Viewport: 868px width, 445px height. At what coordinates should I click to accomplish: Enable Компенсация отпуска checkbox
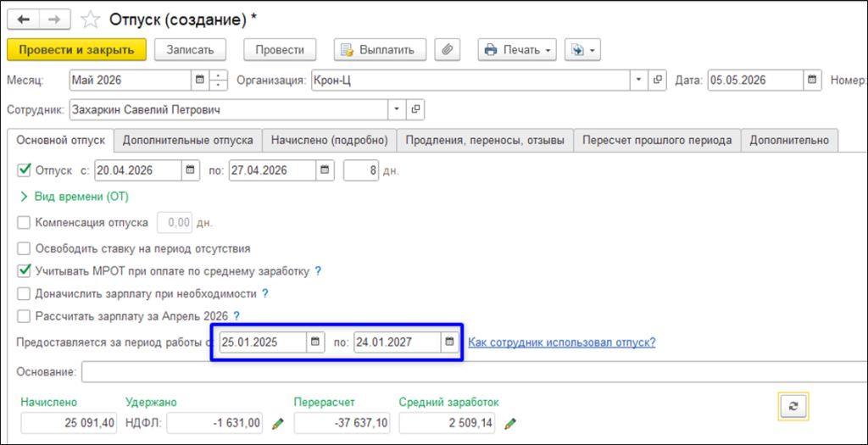pos(24,223)
